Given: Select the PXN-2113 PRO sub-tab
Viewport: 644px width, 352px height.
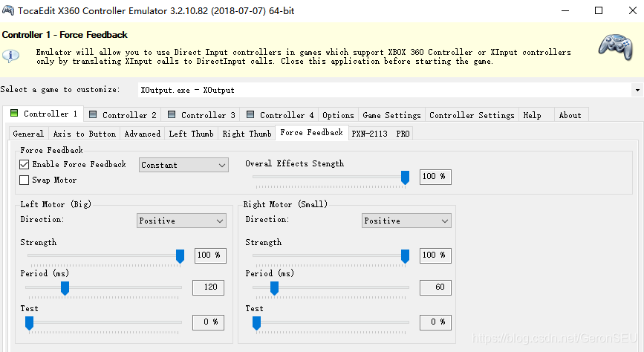Looking at the screenshot, I should (x=380, y=134).
